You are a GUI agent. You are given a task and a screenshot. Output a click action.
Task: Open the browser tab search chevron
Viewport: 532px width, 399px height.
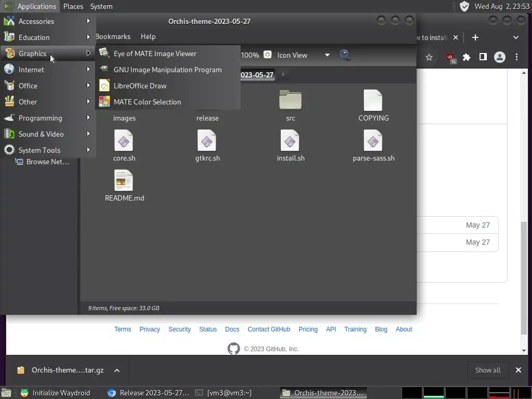(516, 37)
